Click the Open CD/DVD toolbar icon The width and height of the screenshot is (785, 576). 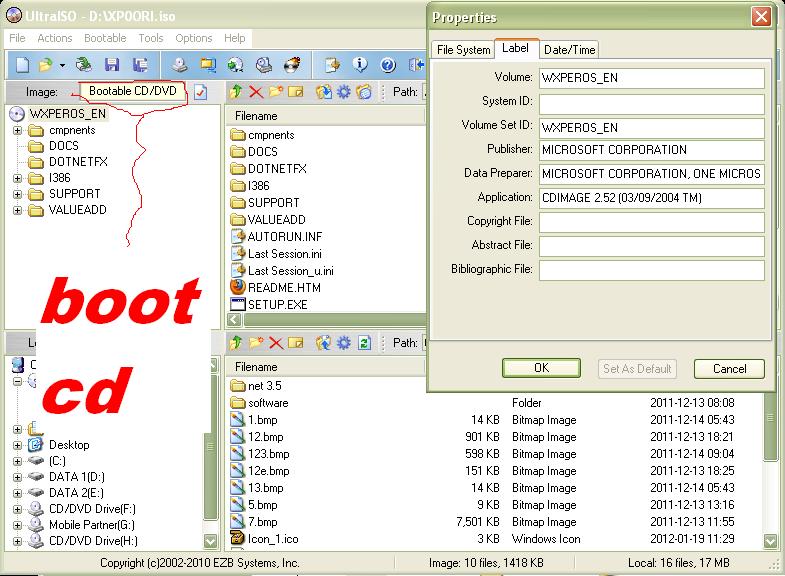pos(84,65)
